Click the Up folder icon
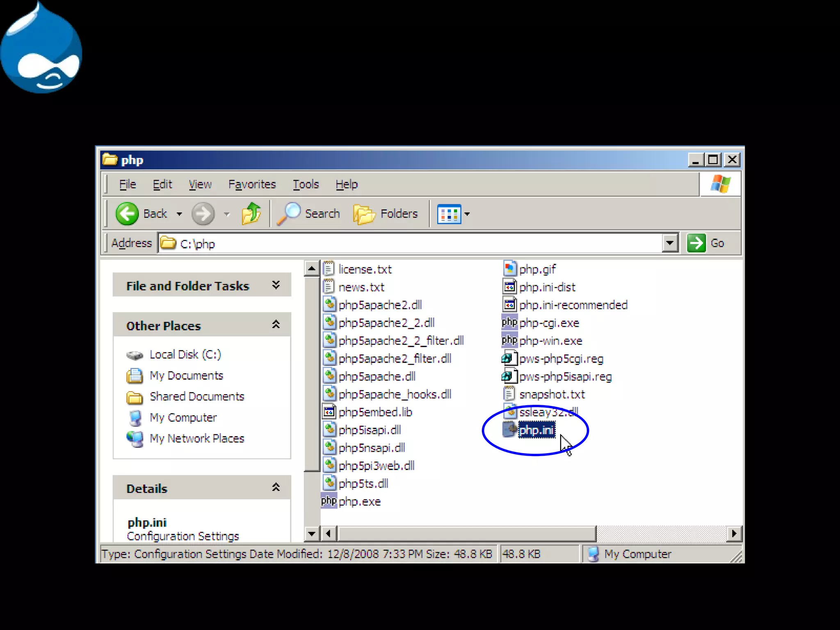 [251, 214]
